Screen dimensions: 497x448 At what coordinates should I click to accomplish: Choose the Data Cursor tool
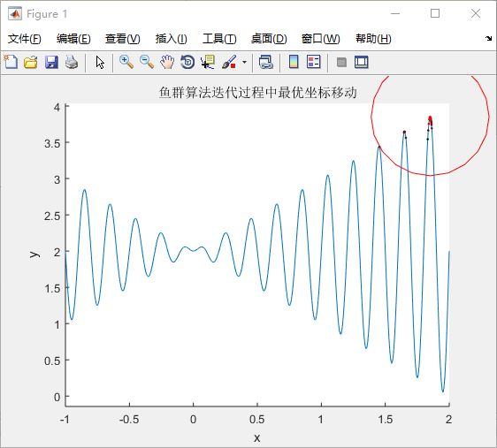[x=208, y=62]
